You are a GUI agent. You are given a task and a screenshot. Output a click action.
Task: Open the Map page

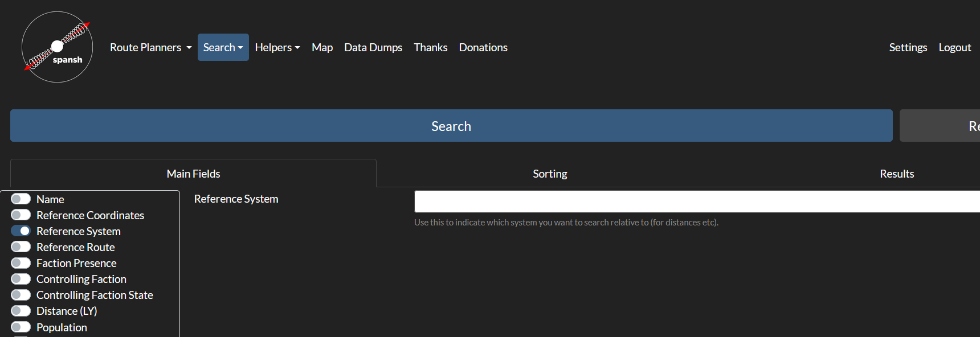coord(322,47)
